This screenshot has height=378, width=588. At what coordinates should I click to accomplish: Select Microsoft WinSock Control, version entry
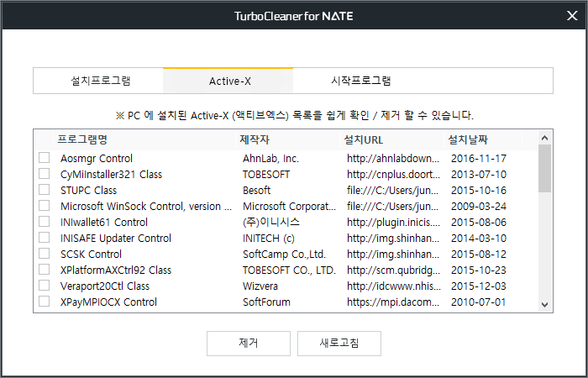(x=146, y=207)
